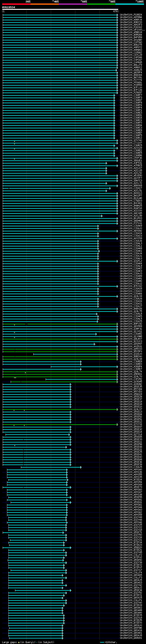Select the UniRef100_B0C4K1 label
This screenshot has height=644, width=146.
[131, 203]
